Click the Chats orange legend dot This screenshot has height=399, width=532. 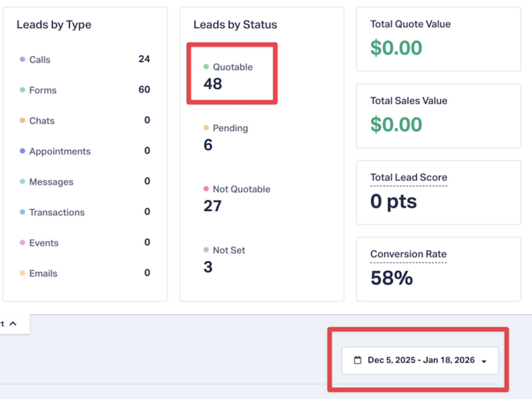pos(23,120)
